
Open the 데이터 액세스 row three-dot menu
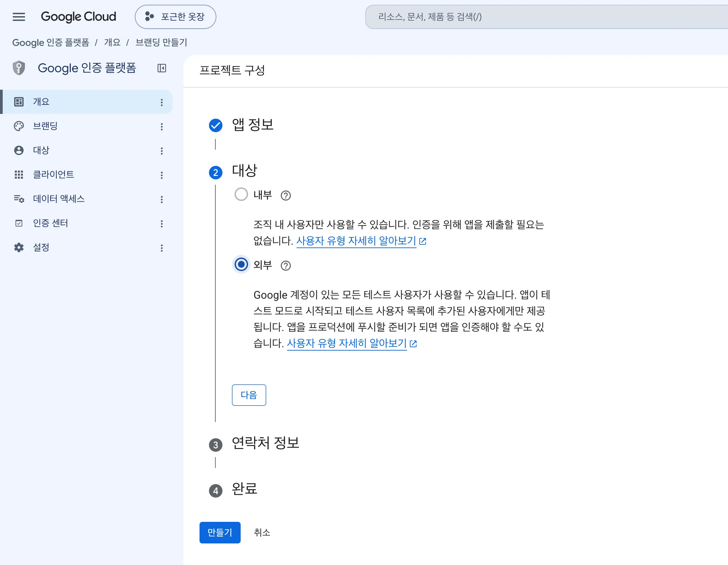pos(162,199)
